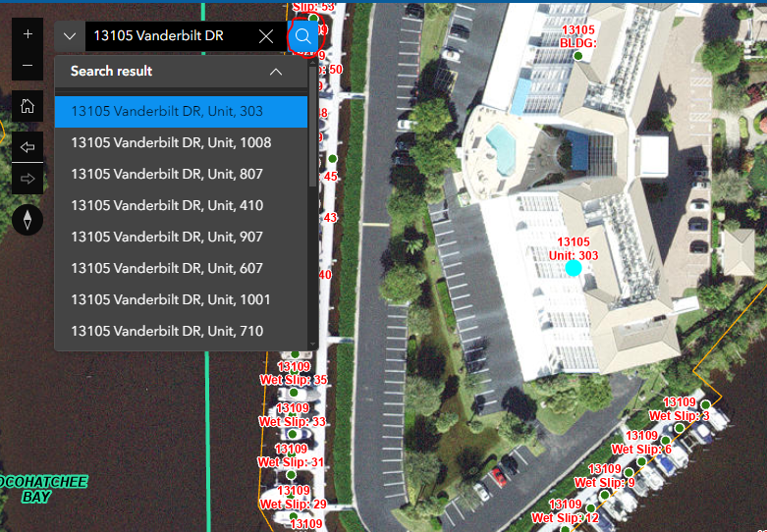
Task: Click the green 13105 BLDG point marker
Action: [x=578, y=56]
